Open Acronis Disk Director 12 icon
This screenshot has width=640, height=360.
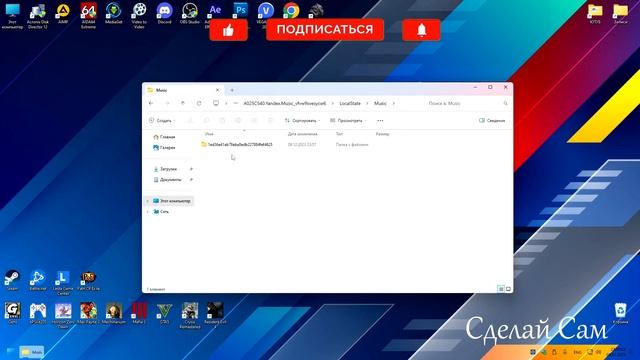pyautogui.click(x=38, y=15)
